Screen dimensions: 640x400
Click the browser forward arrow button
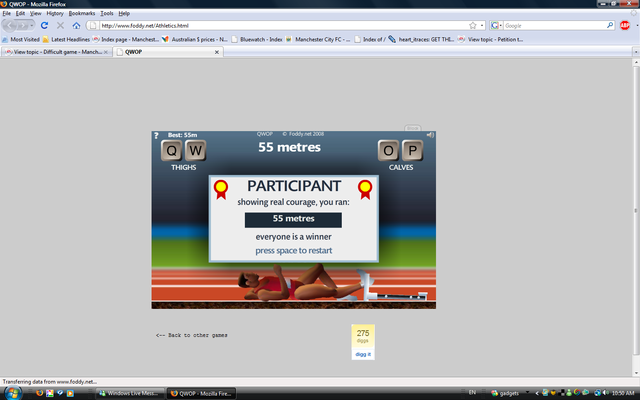pos(22,26)
